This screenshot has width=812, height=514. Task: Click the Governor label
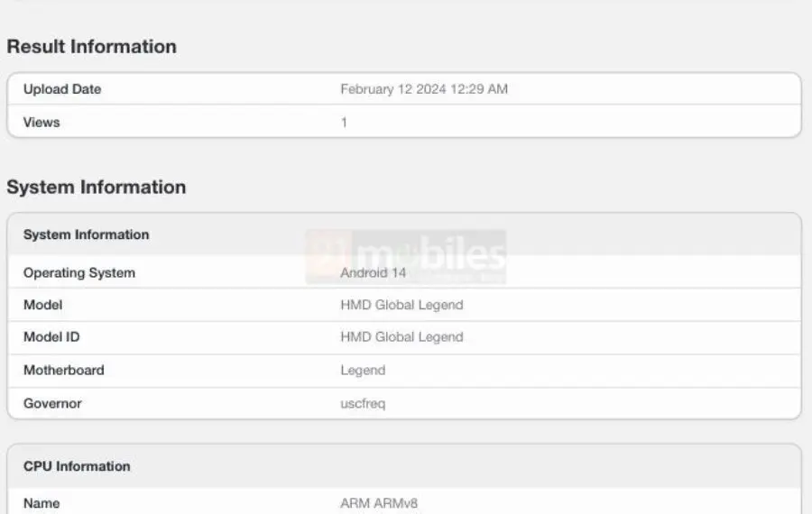point(52,403)
